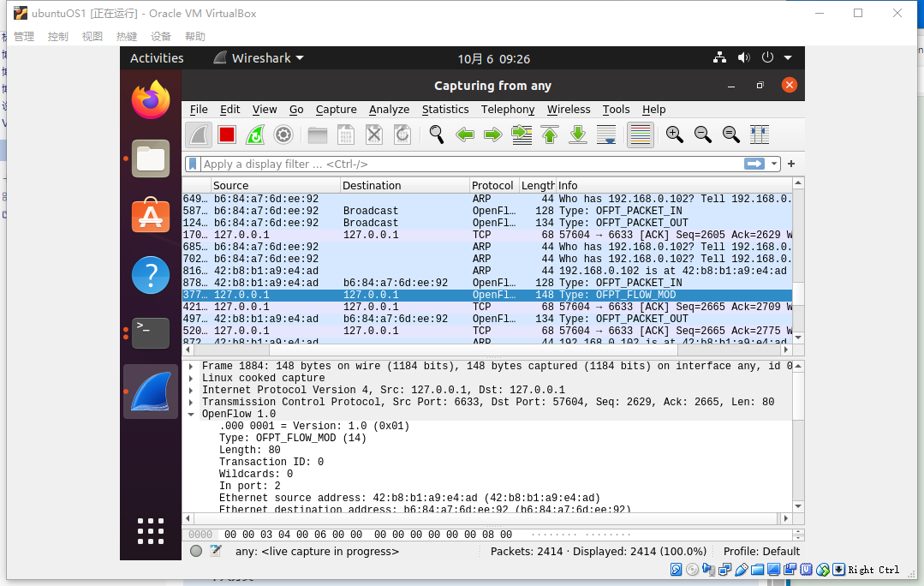The image size is (924, 586).
Task: Save this capture file icon
Action: [345, 135]
